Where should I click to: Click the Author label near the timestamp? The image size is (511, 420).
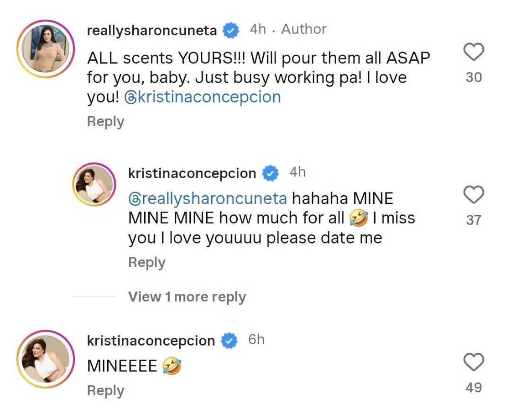point(304,29)
